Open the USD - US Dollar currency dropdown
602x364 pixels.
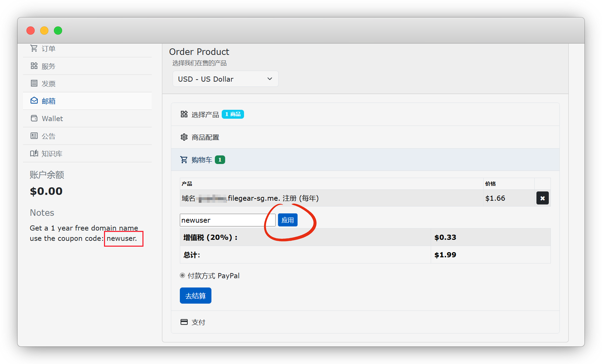pyautogui.click(x=225, y=79)
